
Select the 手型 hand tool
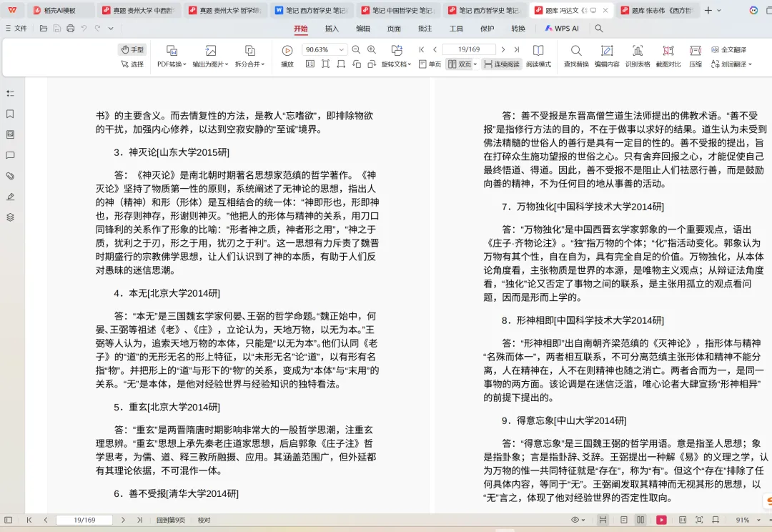click(x=134, y=51)
